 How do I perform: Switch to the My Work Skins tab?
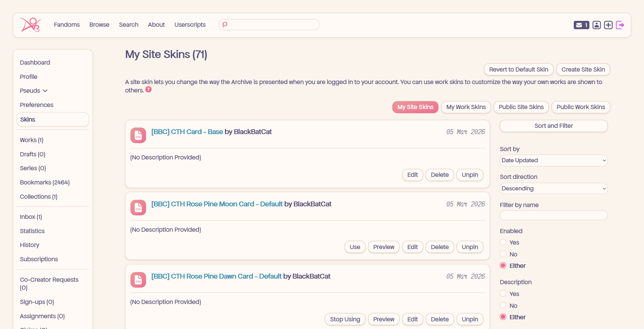[x=466, y=107]
